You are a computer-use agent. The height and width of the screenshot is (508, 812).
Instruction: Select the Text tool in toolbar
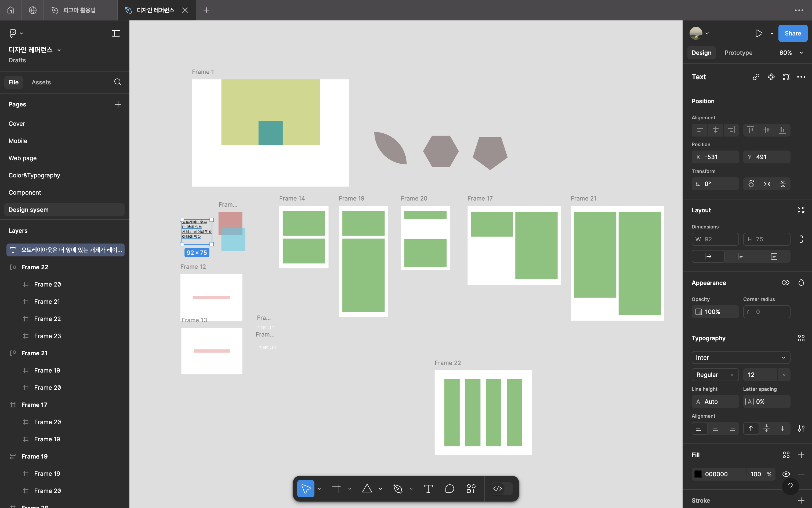(x=428, y=489)
